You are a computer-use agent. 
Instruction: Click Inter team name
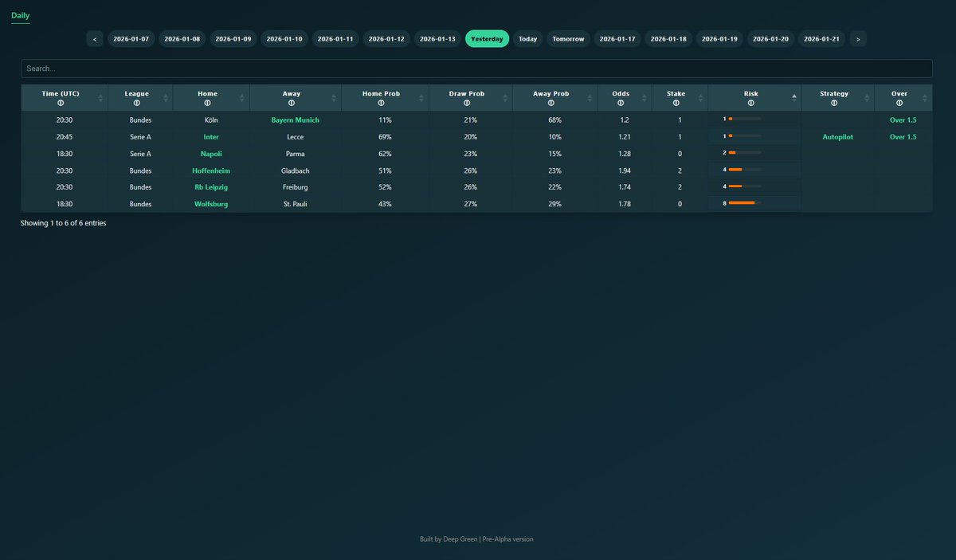pos(211,137)
